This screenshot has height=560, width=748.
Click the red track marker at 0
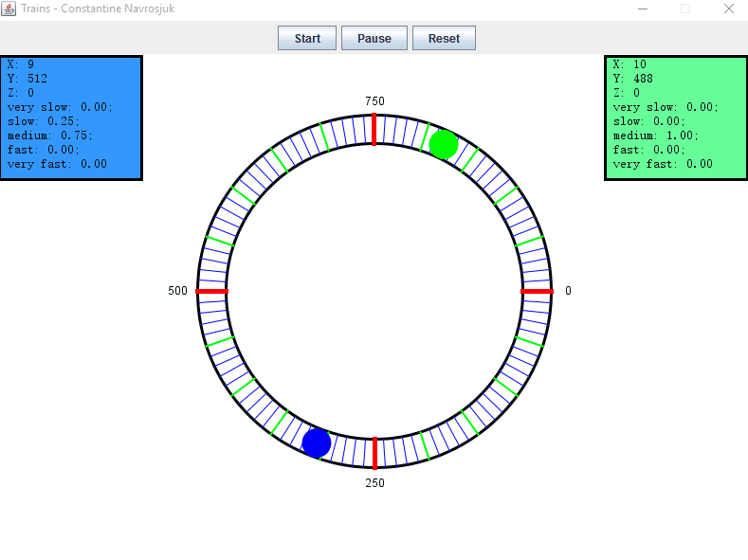click(537, 292)
